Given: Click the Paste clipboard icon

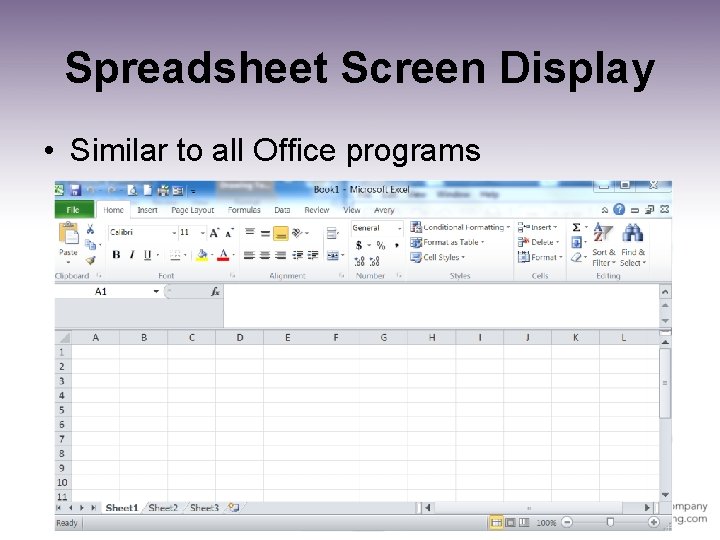Looking at the screenshot, I should (x=68, y=233).
